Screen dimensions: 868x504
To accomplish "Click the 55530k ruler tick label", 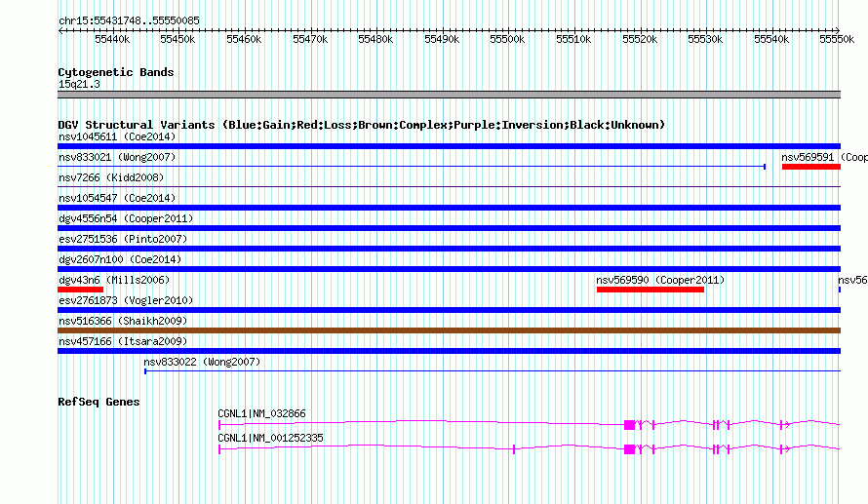I will 705,39.
